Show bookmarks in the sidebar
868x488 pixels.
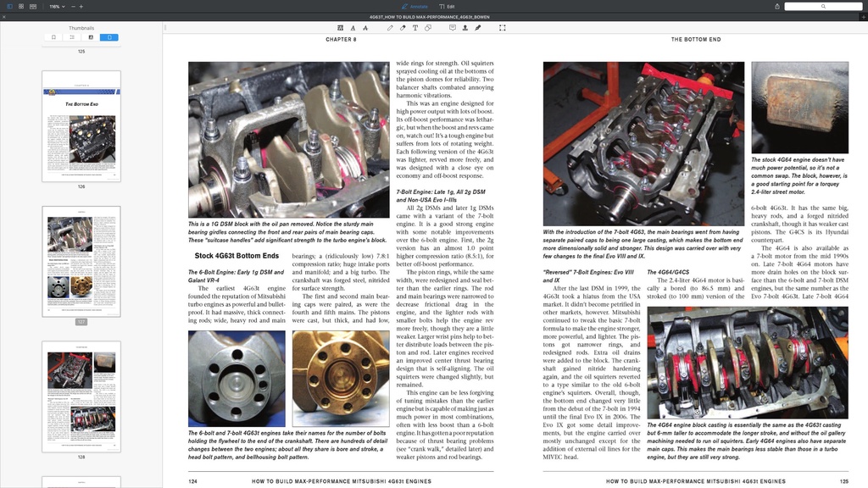pos(53,37)
